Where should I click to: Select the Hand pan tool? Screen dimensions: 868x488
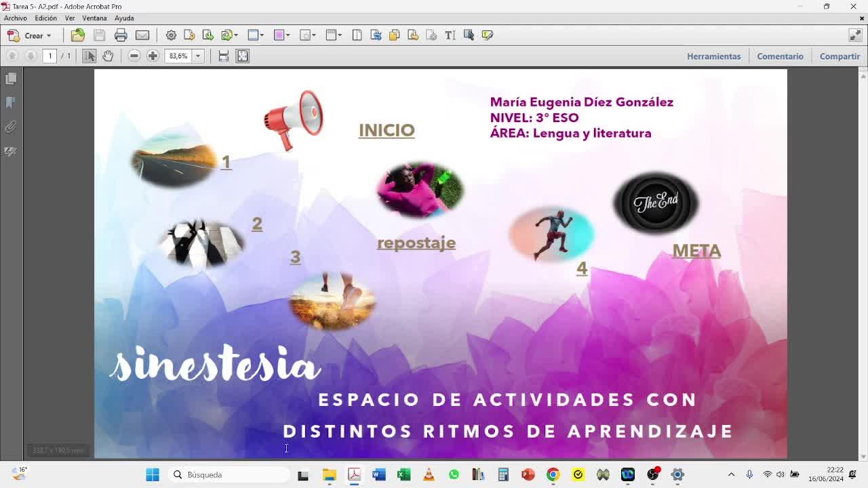108,56
